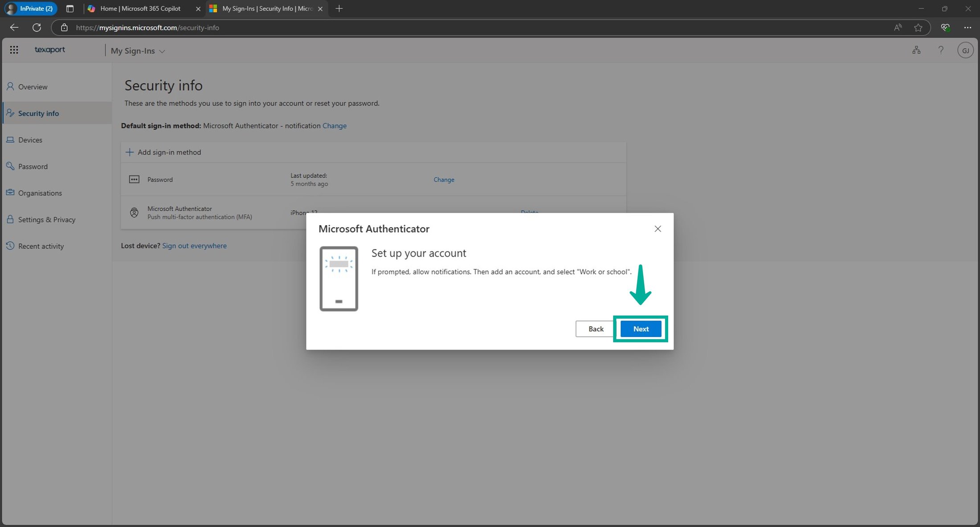Click the organisation switcher icon
This screenshot has height=527, width=980.
pos(916,49)
